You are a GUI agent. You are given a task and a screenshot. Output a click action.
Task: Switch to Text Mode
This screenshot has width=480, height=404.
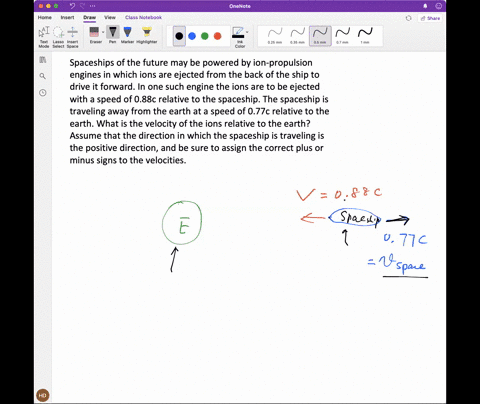[x=44, y=37]
